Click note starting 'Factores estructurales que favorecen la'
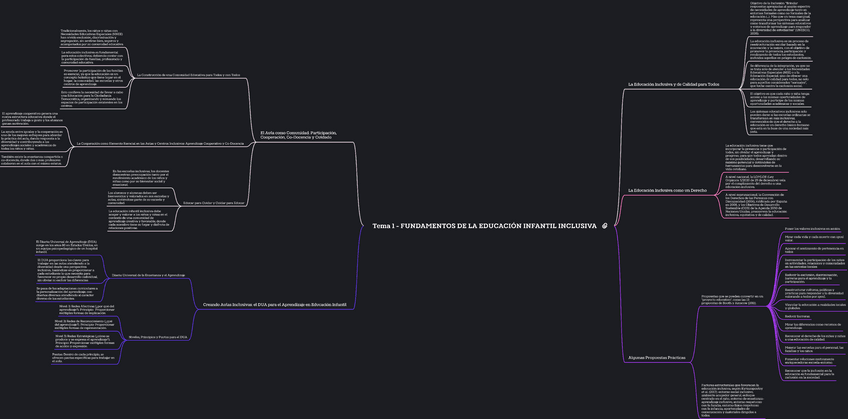Image resolution: width=848 pixels, height=419 pixels. tap(732, 400)
